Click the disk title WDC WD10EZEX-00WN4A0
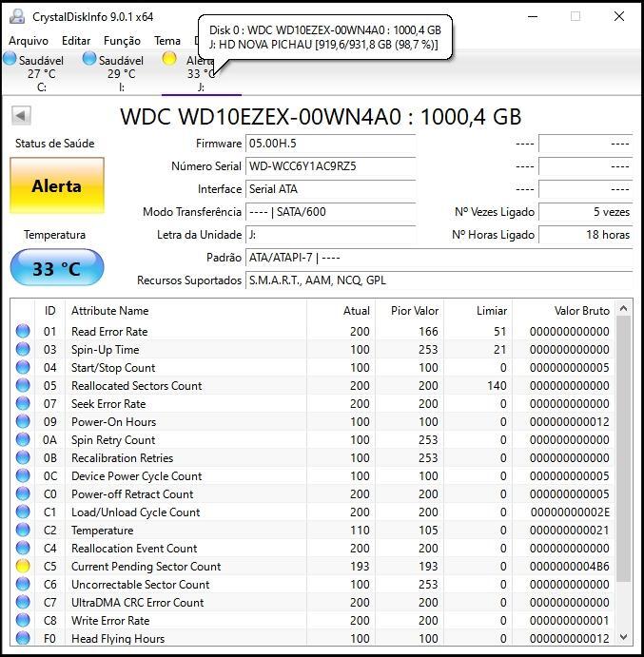 point(322,117)
